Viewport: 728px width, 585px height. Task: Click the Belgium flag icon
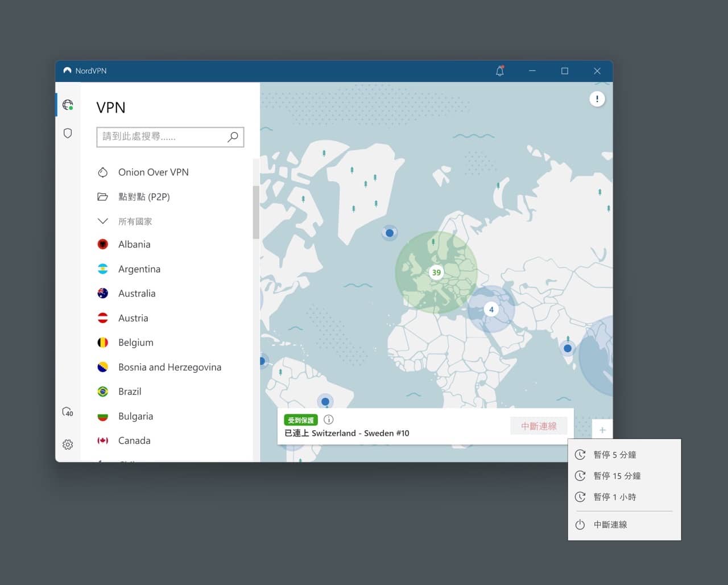click(102, 343)
